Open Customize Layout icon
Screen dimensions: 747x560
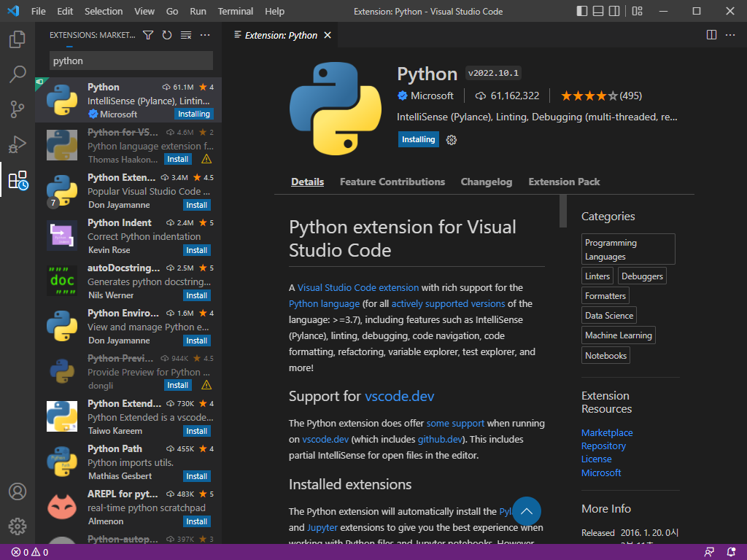click(x=637, y=11)
